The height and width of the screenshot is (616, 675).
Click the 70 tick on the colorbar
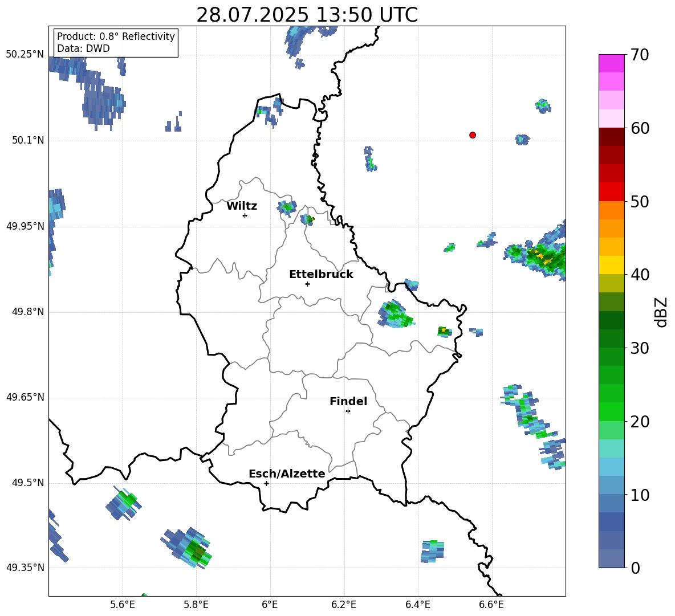pos(639,55)
